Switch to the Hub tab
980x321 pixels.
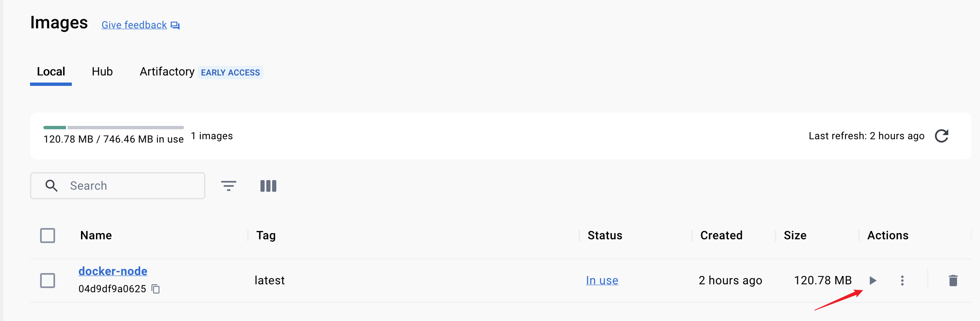click(x=102, y=72)
